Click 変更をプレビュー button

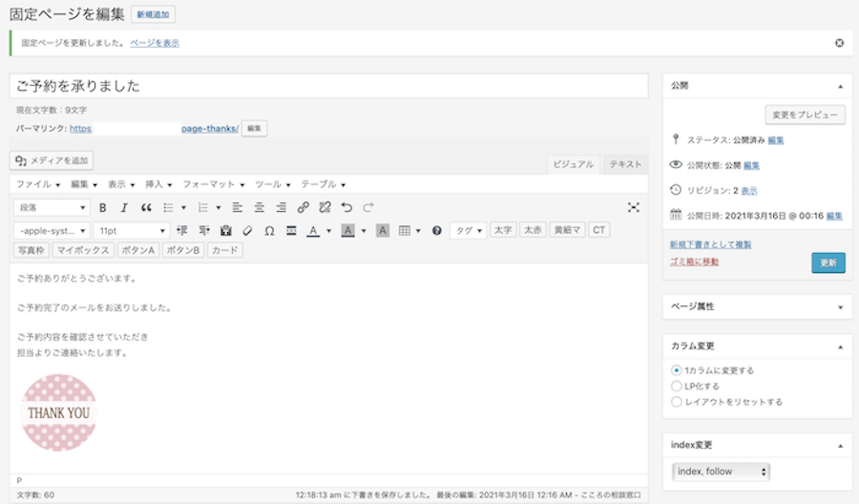[x=805, y=115]
